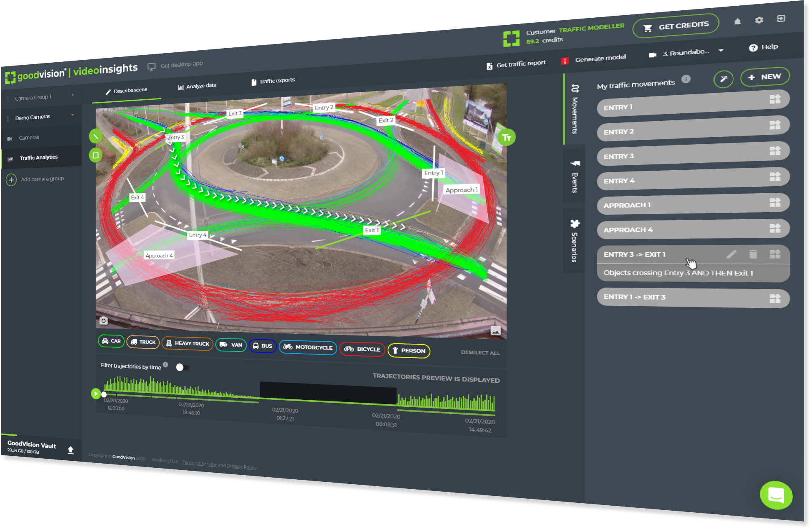The width and height of the screenshot is (812, 530).
Task: Click the NEW movement button
Action: 765,77
